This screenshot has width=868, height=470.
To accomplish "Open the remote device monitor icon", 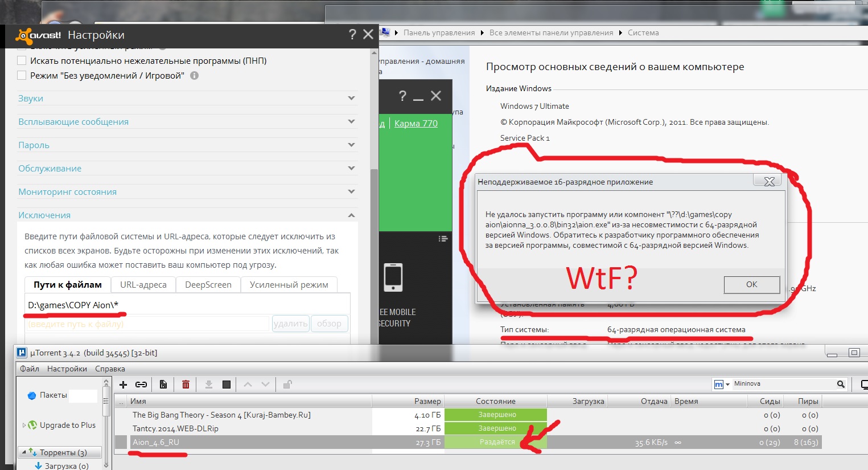I will [865, 385].
